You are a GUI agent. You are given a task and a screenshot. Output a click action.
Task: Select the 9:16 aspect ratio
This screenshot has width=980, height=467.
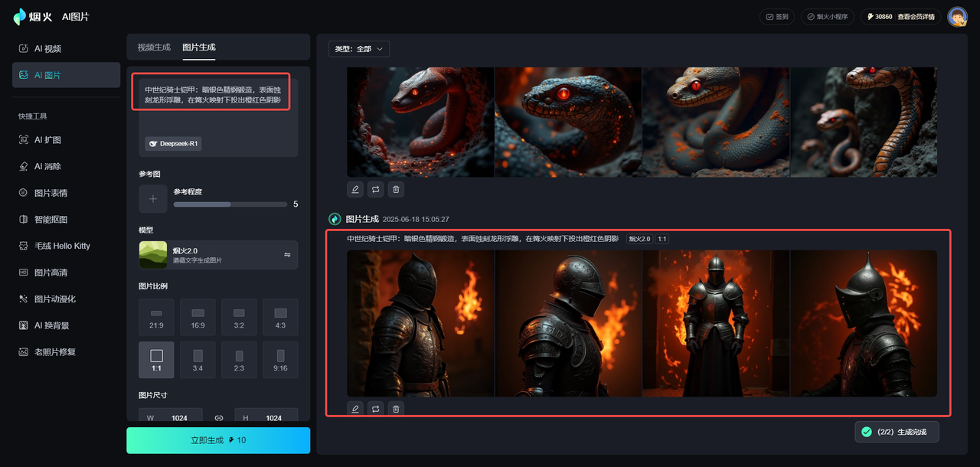280,360
